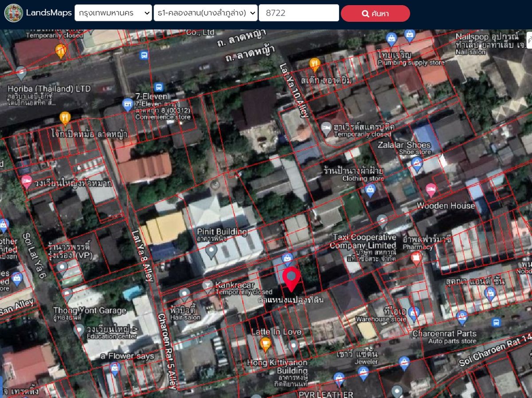Click the Hong Kittiyanon Building marker
532x398 pixels.
coord(293,346)
